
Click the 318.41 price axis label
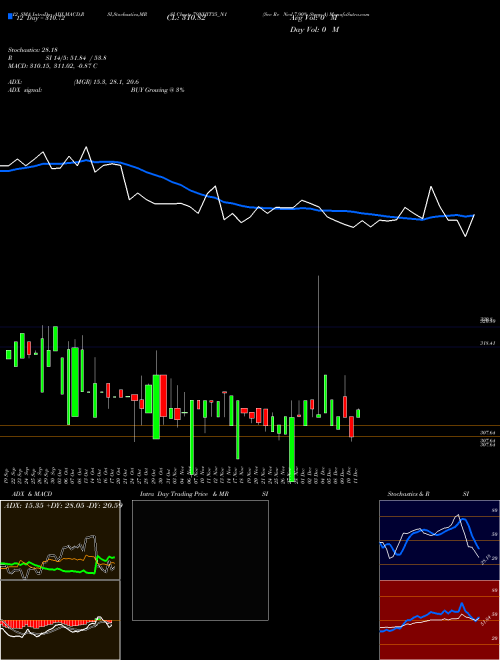(x=487, y=343)
